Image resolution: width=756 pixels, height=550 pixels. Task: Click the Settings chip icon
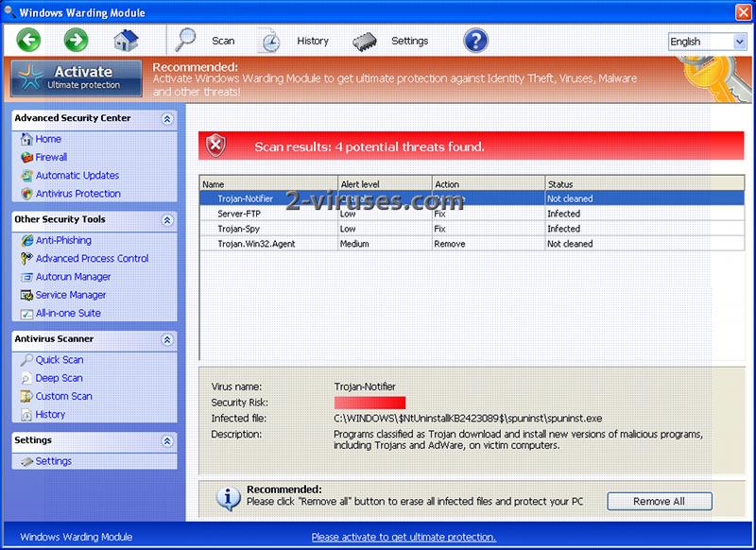[x=365, y=42]
